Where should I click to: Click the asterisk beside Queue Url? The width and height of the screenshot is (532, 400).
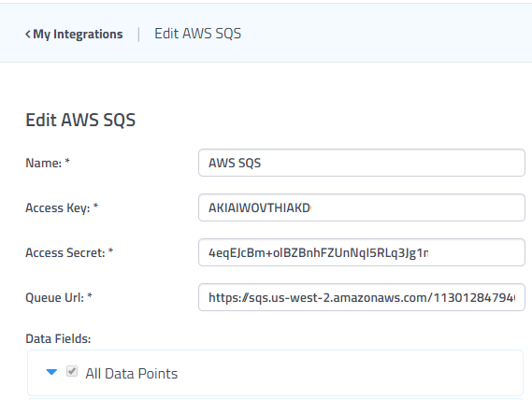click(x=90, y=295)
